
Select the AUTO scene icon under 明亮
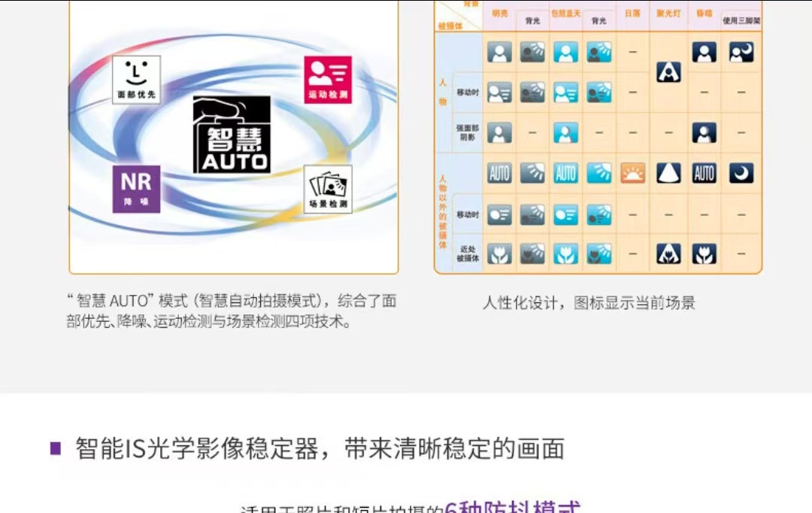click(498, 172)
